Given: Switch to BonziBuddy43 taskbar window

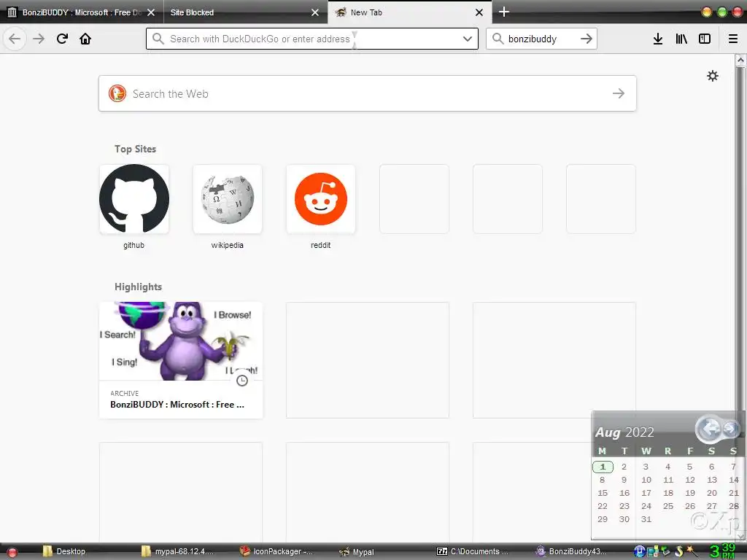Looking at the screenshot, I should click(572, 551).
